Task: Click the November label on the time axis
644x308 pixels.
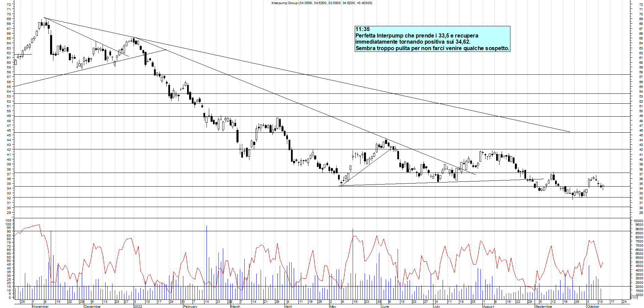Action: 41,306
